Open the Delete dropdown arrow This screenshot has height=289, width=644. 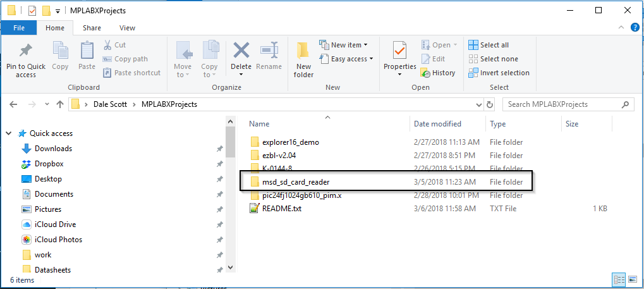click(241, 75)
